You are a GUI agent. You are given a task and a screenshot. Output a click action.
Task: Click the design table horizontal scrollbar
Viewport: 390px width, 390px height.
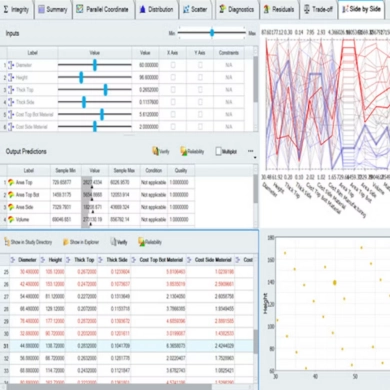tap(109, 387)
